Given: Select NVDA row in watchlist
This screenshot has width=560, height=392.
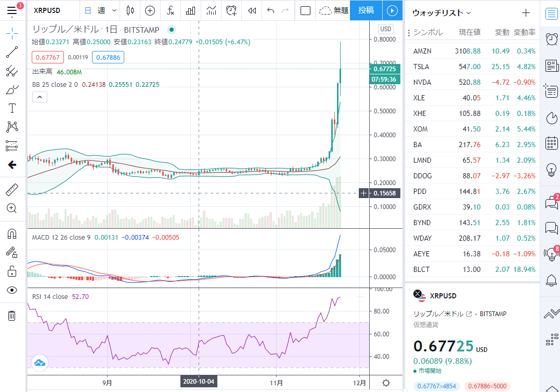Looking at the screenshot, I should pyautogui.click(x=472, y=82).
